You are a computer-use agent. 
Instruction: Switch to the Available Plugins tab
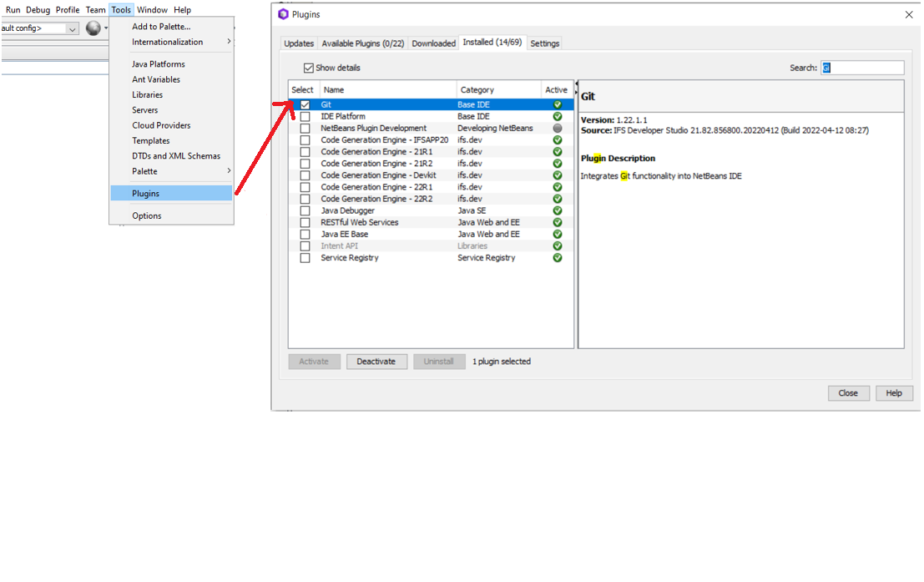363,43
